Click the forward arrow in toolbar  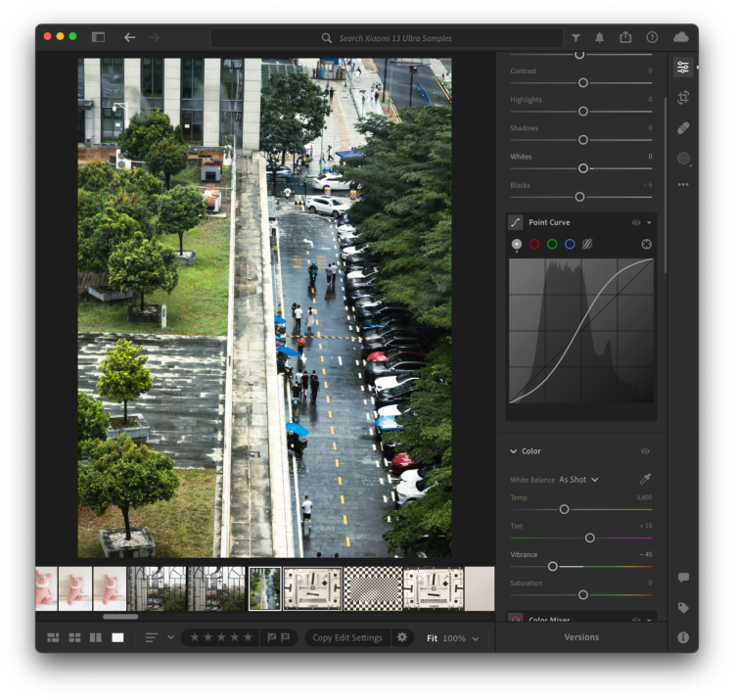click(x=154, y=37)
